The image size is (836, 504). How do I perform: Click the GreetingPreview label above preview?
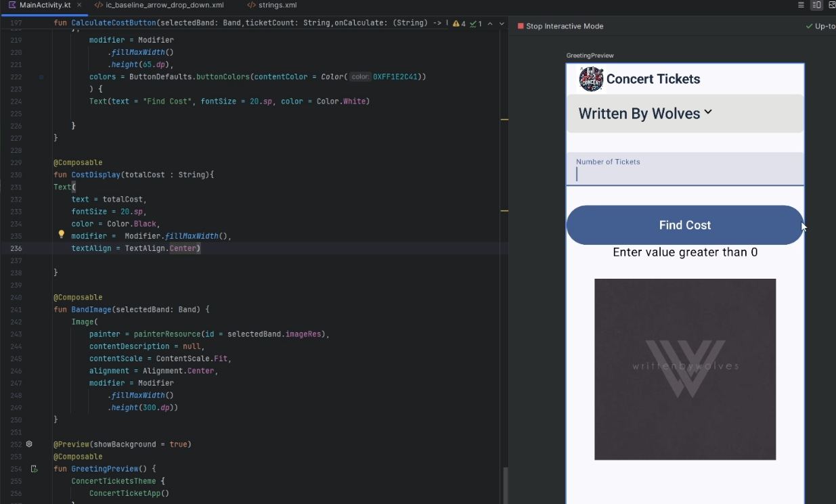[590, 55]
